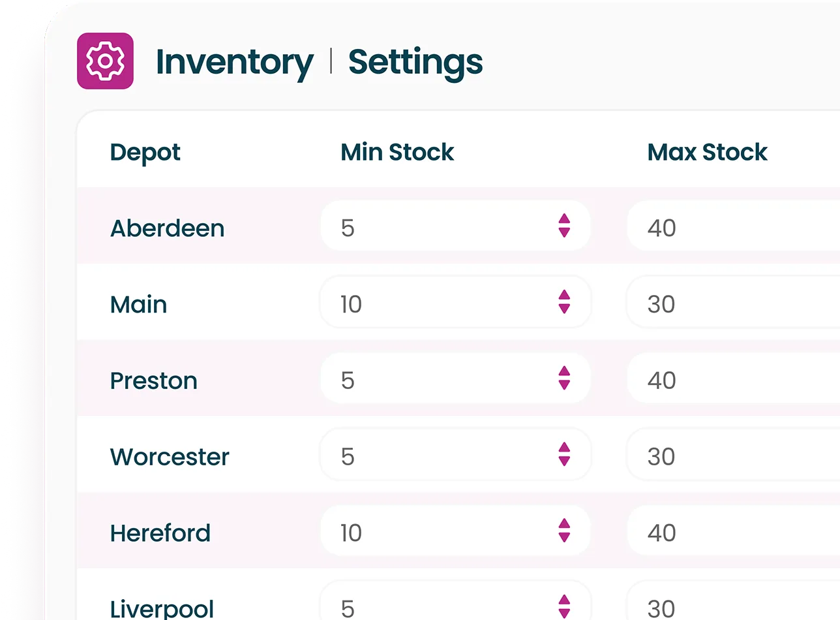Focus the Hereford Max Stock input
This screenshot has height=620, width=840.
point(733,531)
